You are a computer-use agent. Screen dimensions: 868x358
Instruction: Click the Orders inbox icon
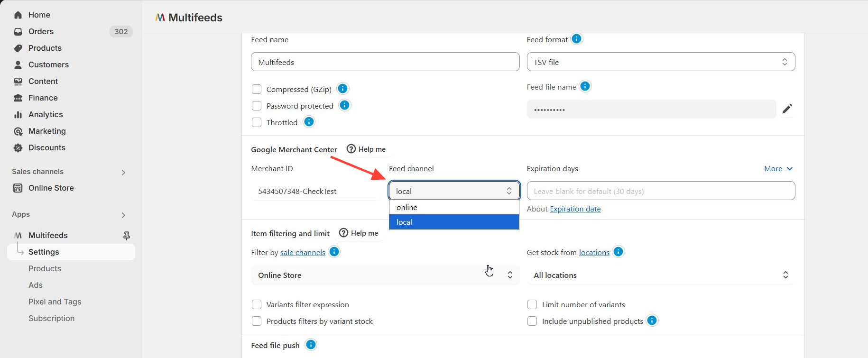(18, 32)
